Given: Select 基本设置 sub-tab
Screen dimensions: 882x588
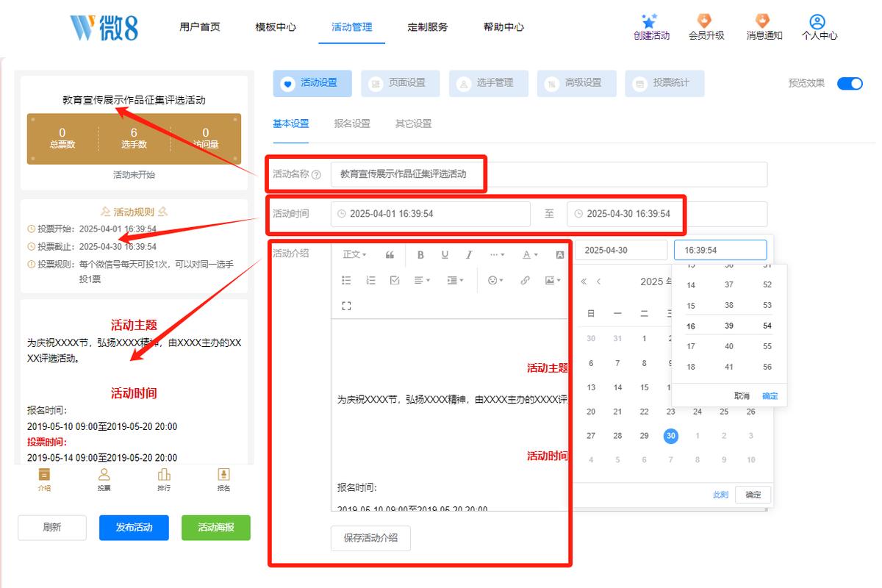Looking at the screenshot, I should pos(291,123).
